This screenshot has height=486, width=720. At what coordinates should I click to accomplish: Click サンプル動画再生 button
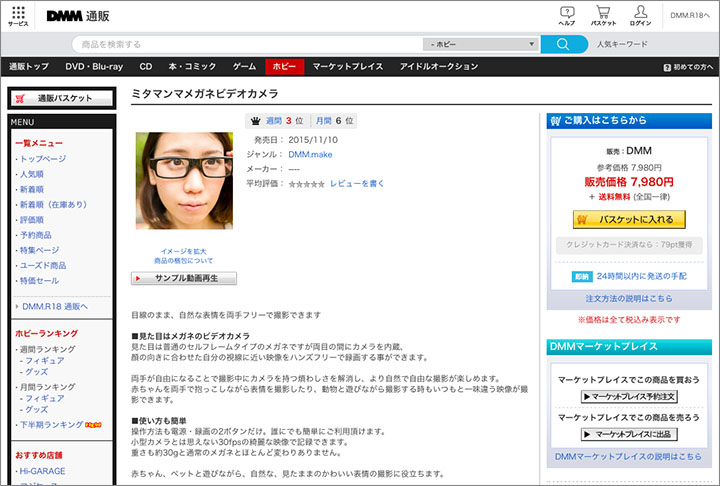(184, 278)
